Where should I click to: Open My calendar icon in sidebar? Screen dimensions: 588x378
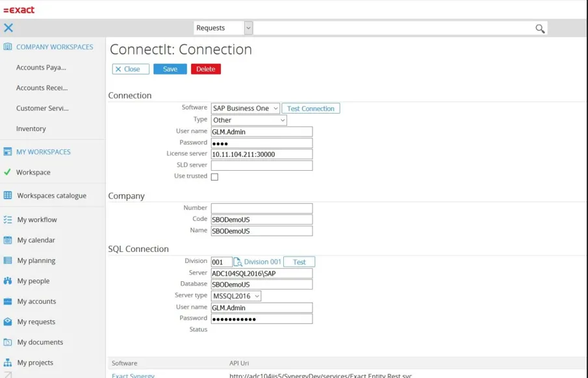[x=8, y=240]
